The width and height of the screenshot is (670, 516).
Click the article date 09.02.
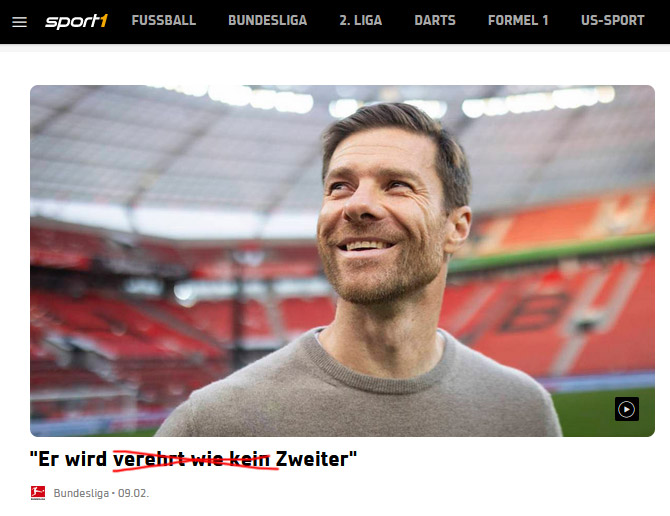133,493
